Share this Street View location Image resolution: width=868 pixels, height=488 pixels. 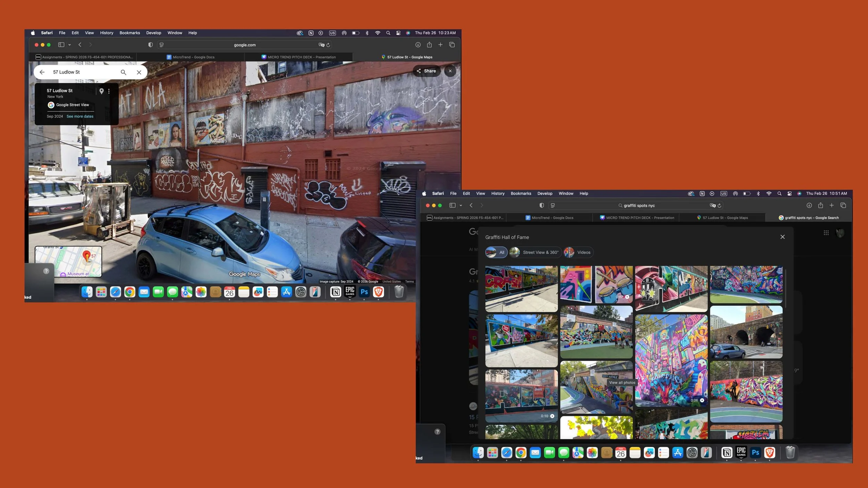tap(426, 71)
